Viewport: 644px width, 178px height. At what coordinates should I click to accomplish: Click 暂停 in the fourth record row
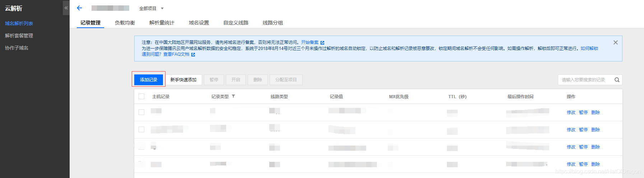583,164
